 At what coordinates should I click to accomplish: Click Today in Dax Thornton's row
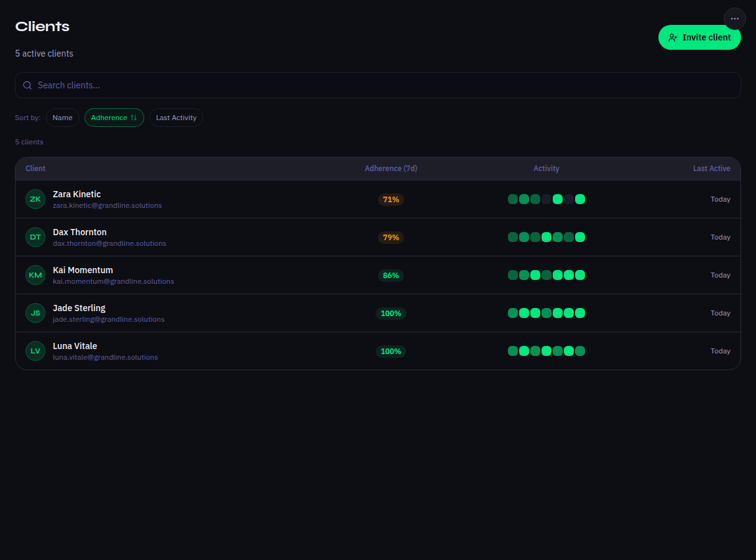click(x=721, y=237)
